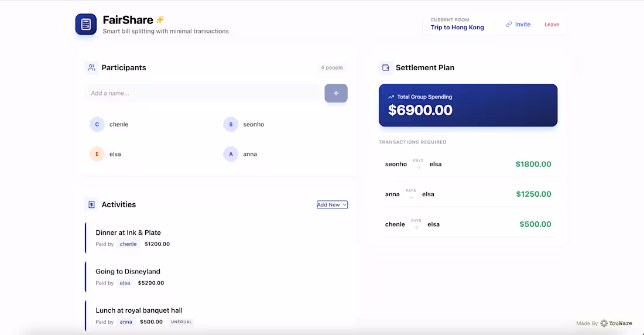Image resolution: width=644 pixels, height=335 pixels.
Task: Click the participant name elsa
Action: point(115,154)
